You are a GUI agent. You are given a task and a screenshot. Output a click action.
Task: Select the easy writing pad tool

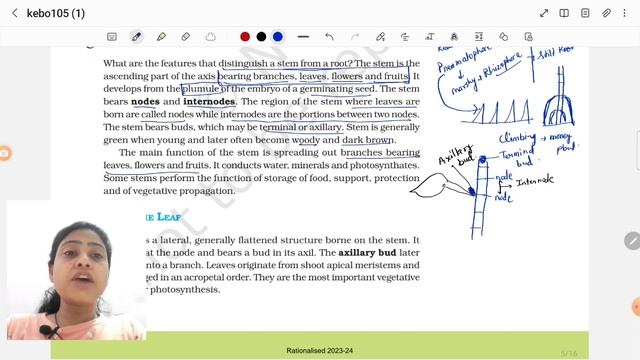point(479,37)
